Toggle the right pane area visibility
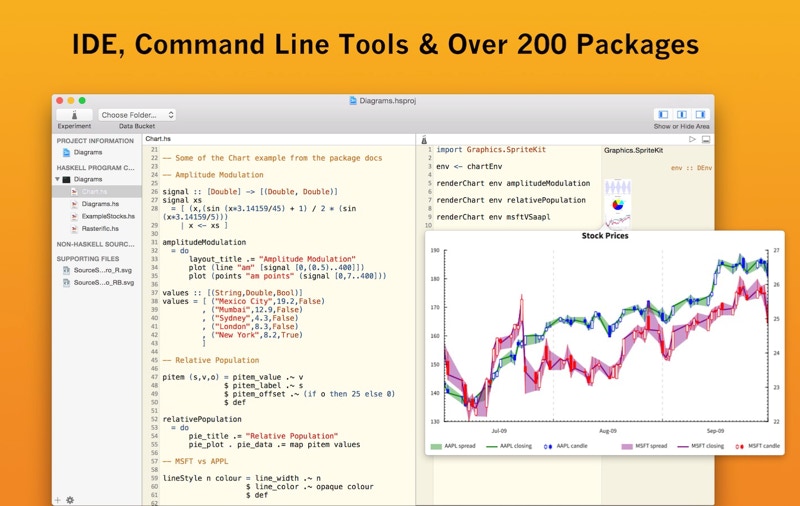Image resolution: width=800 pixels, height=506 pixels. click(701, 115)
